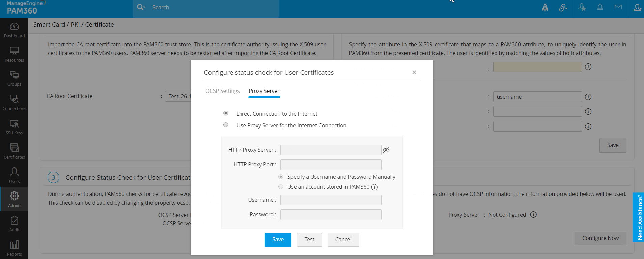
Task: Choose Use an account stored in PAM360
Action: click(x=281, y=187)
